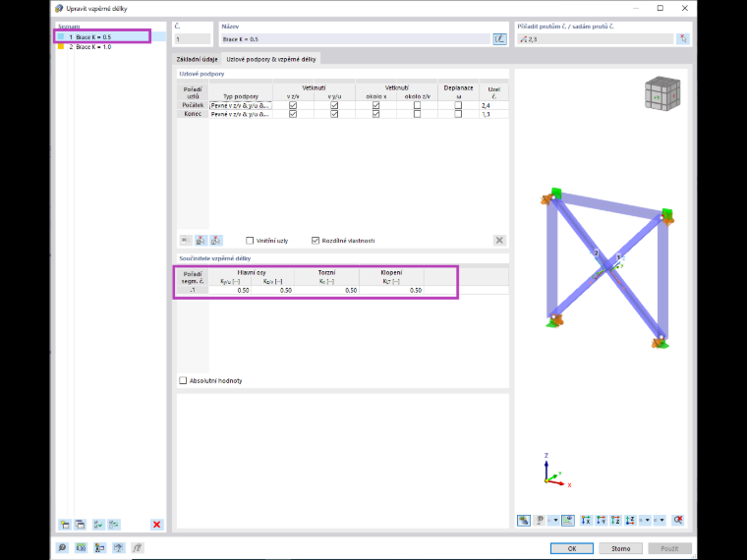The width and height of the screenshot is (747, 560).
Task: Click the Použít apply button
Action: click(x=669, y=548)
